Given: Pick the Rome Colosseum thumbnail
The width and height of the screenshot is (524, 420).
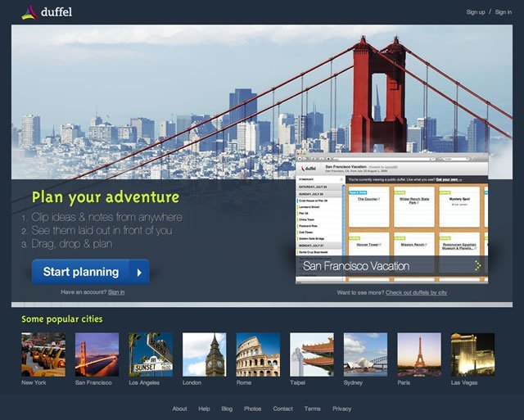Looking at the screenshot, I should [x=258, y=355].
